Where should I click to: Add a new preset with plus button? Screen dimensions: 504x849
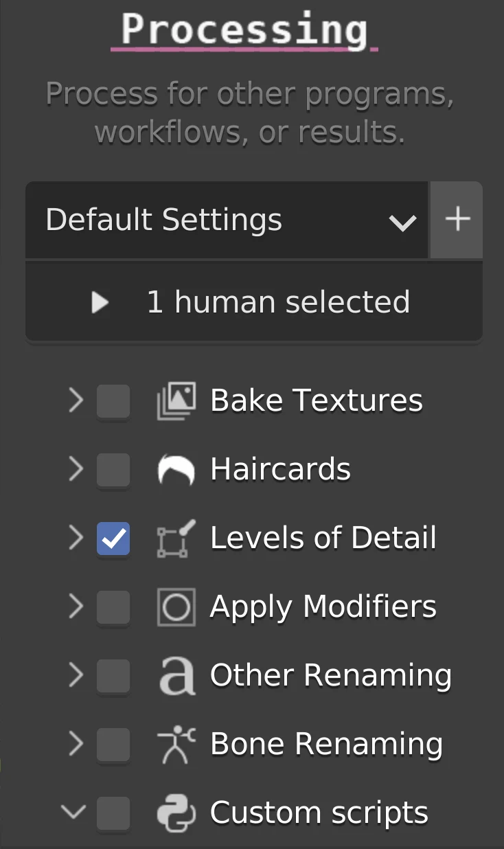pos(457,220)
